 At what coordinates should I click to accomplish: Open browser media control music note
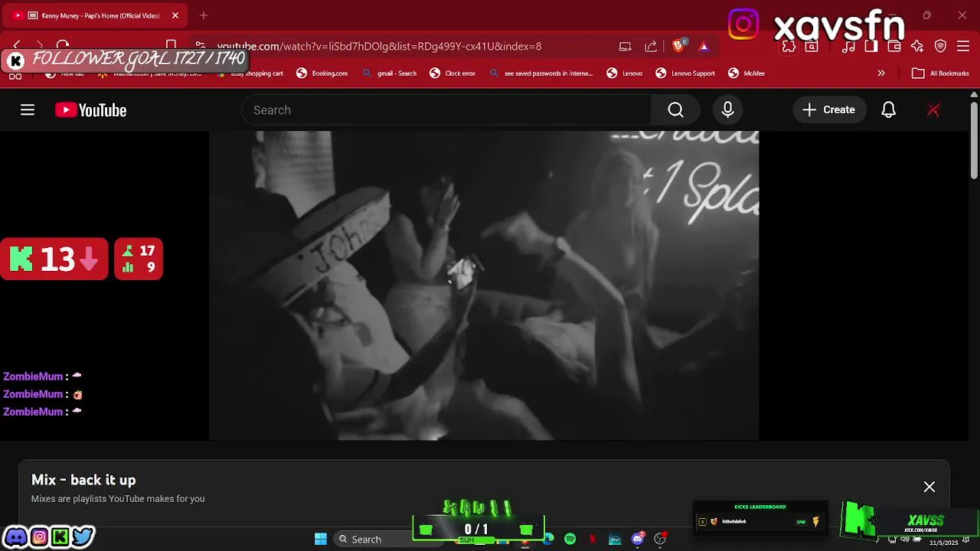(x=848, y=47)
